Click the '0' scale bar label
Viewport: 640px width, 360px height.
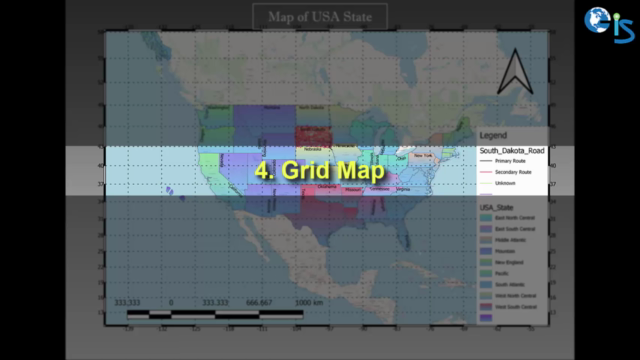[171, 303]
